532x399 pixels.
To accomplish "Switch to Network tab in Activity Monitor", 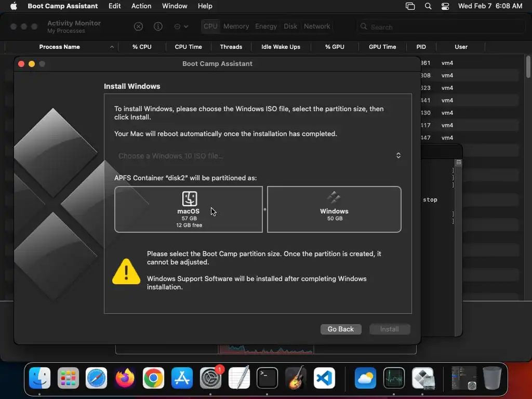I will [316, 26].
